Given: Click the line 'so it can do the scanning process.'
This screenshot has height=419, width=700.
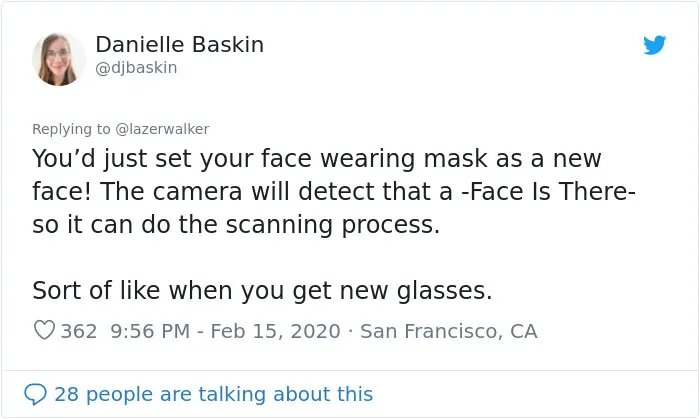Looking at the screenshot, I should [x=236, y=225].
